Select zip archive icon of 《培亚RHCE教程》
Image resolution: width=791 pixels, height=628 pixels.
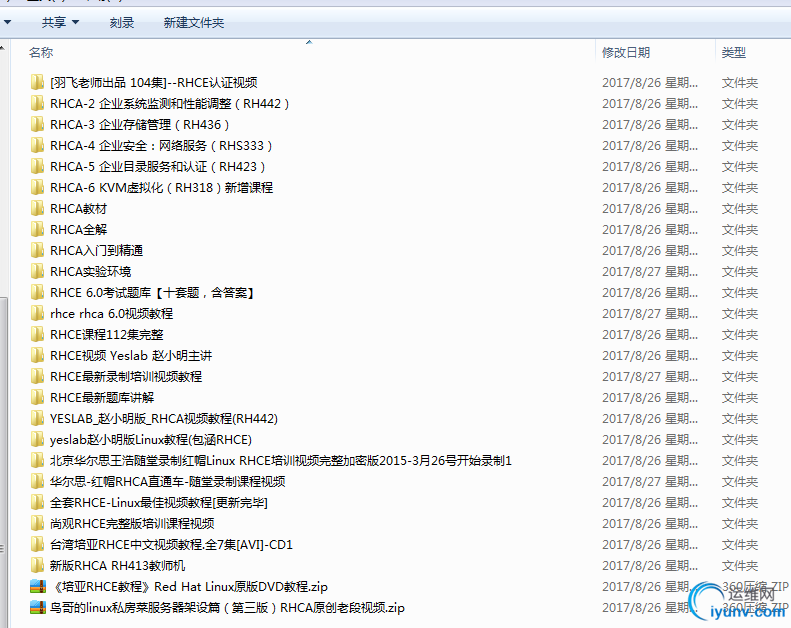[x=38, y=587]
